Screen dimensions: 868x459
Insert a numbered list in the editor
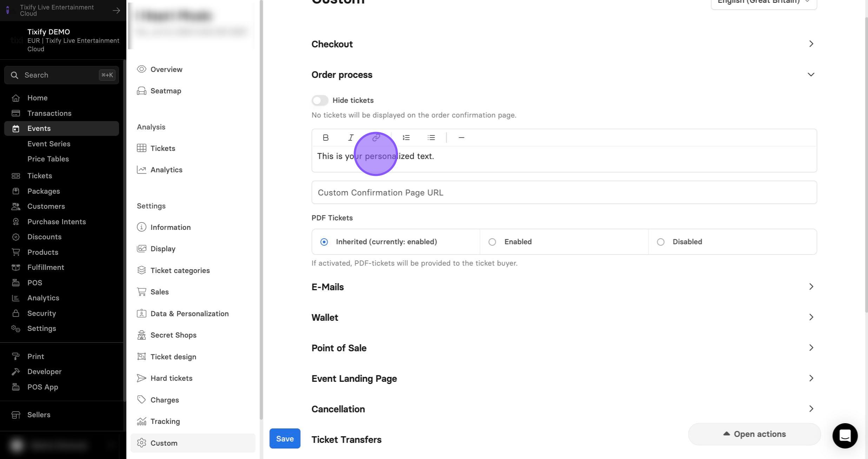click(x=406, y=138)
